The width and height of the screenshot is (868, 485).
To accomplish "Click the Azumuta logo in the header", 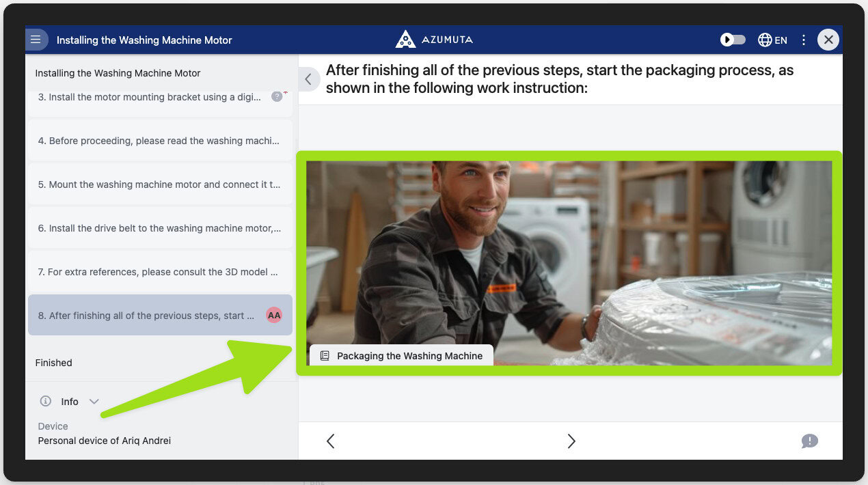I will (434, 40).
